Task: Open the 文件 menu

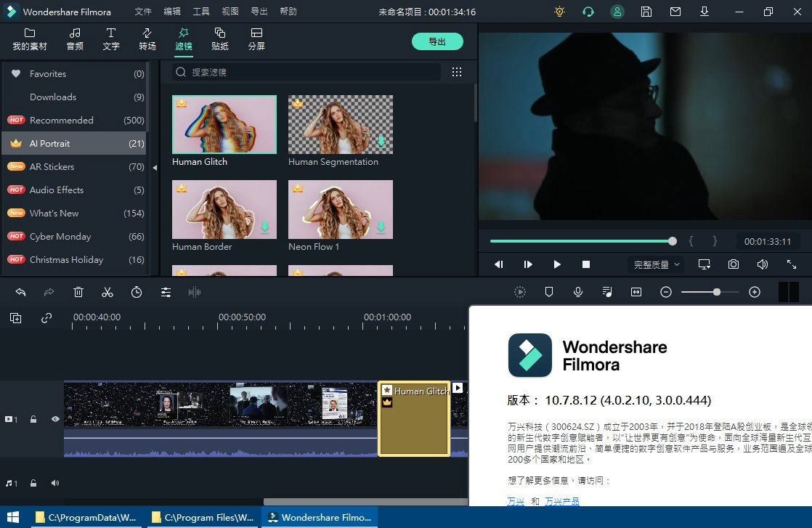Action: coord(142,12)
